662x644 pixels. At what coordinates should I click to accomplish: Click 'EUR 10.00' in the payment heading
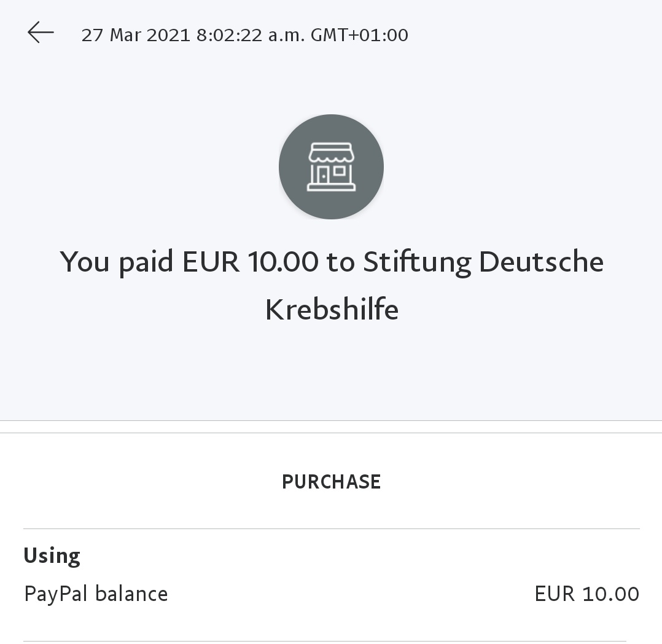[251, 262]
